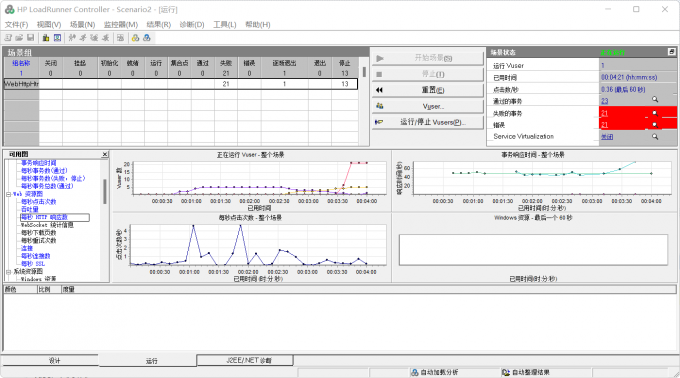
Task: Collapse the system resource graphs tree node
Action: point(8,271)
